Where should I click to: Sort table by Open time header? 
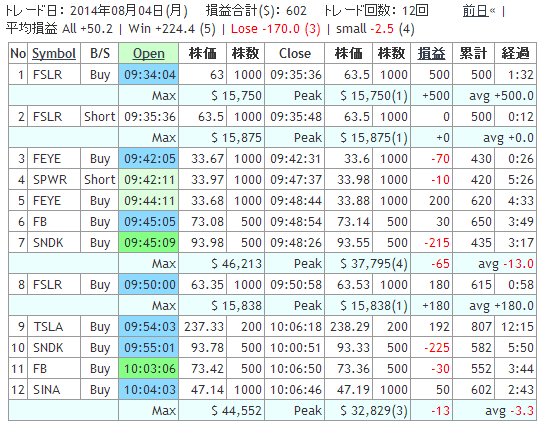point(149,53)
